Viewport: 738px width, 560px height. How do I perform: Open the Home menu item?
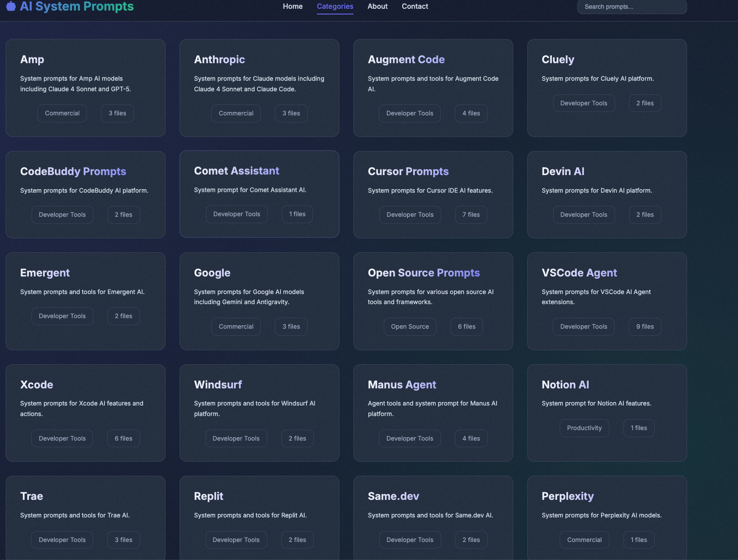pyautogui.click(x=292, y=6)
